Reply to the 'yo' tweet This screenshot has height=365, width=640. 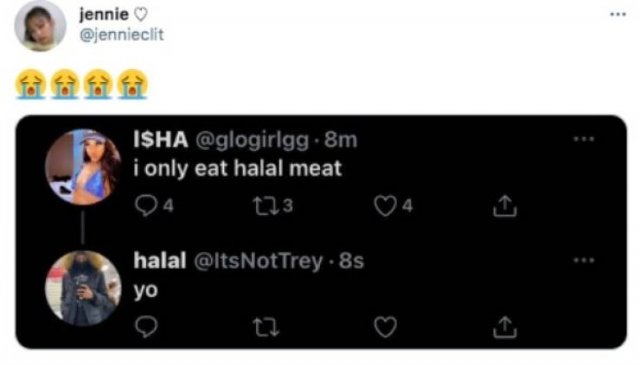(x=146, y=327)
